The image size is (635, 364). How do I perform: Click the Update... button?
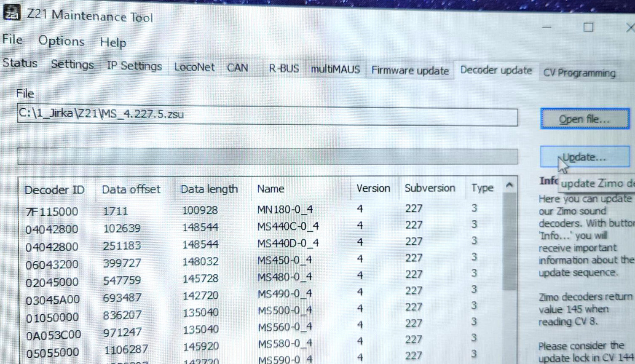click(x=585, y=157)
